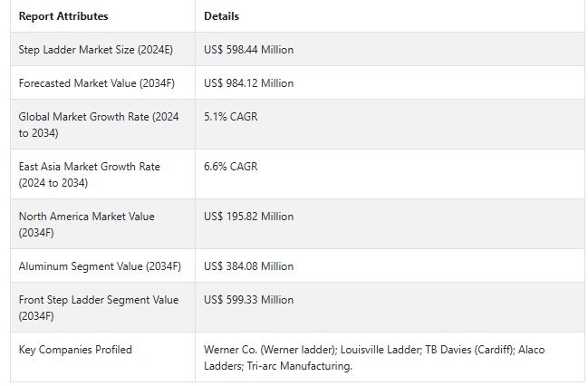Click the US$ 599.33 Million value
Viewport: 588px width, 386px height.
coord(248,300)
